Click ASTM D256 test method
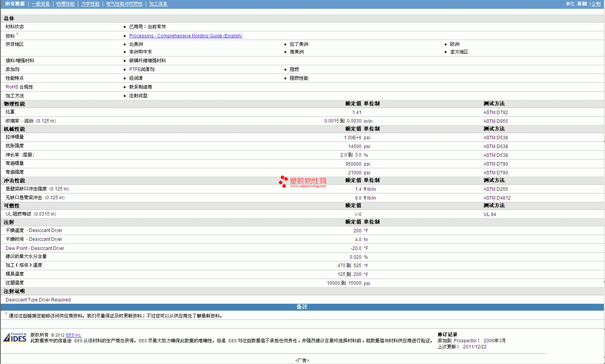The image size is (605, 364). (495, 189)
